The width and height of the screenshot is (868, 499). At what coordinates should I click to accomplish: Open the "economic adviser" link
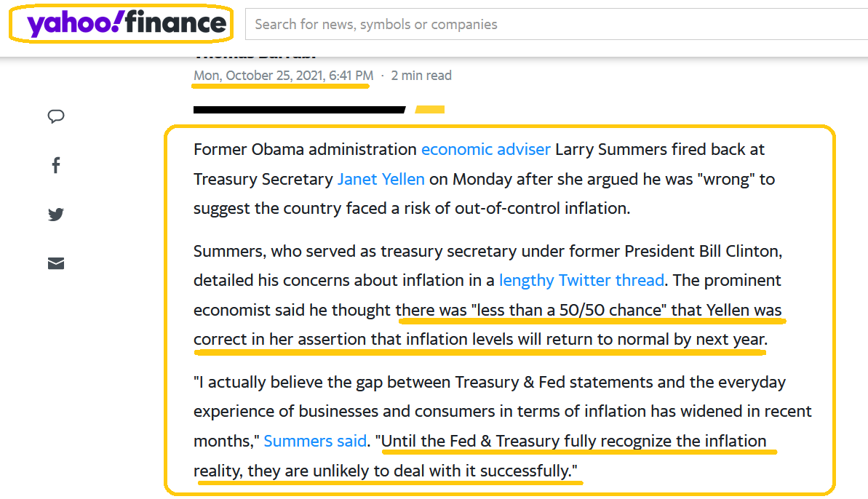tap(485, 149)
